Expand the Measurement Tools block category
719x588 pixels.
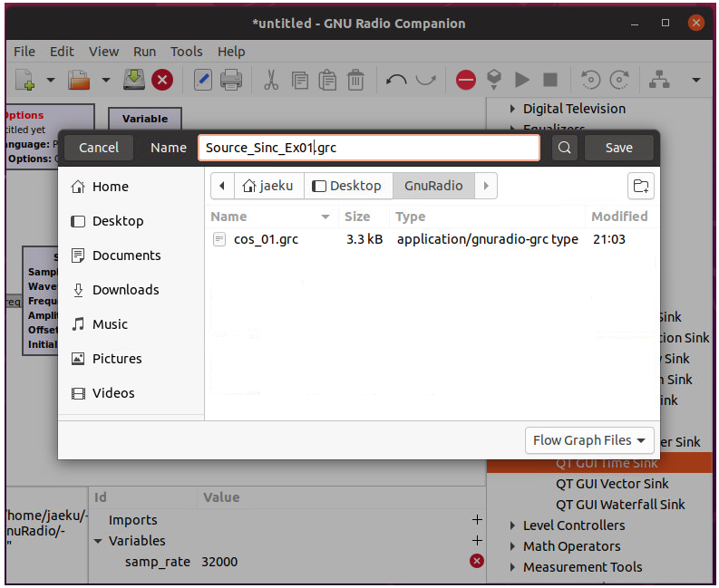pos(512,567)
